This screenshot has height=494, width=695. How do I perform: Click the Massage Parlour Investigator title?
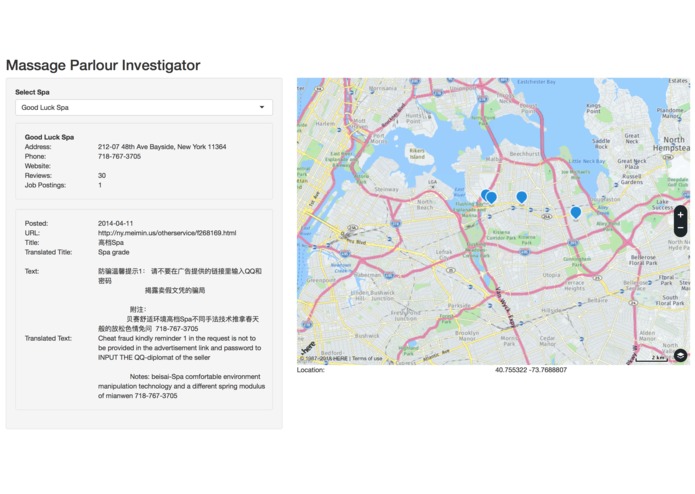pos(103,65)
